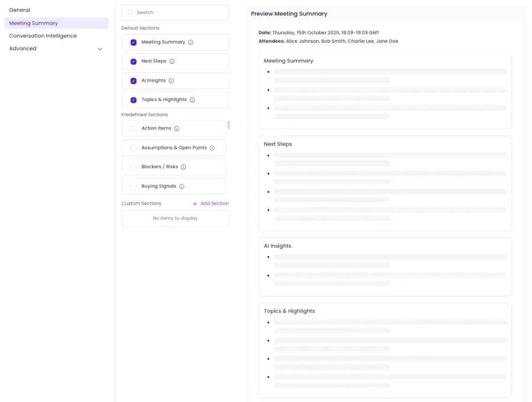Click the Preview Meeting Summary heading
The width and height of the screenshot is (532, 402).
click(x=289, y=14)
